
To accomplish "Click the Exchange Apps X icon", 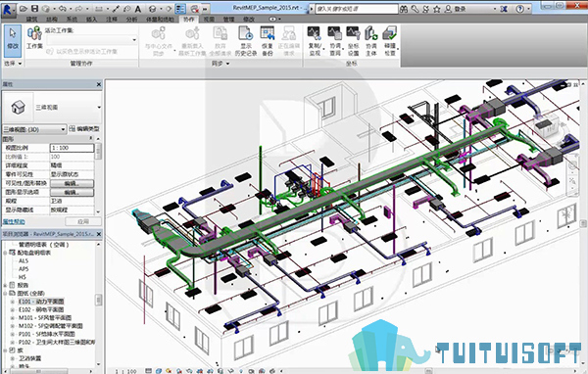I will tap(504, 9).
